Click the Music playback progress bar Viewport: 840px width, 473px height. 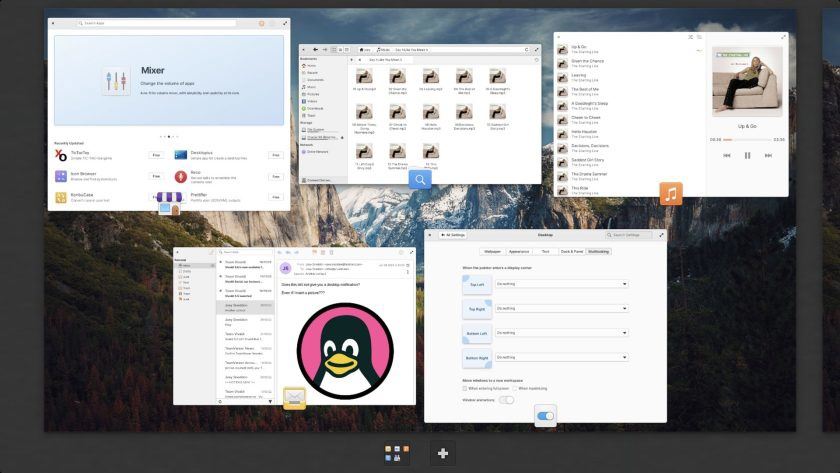[747, 140]
